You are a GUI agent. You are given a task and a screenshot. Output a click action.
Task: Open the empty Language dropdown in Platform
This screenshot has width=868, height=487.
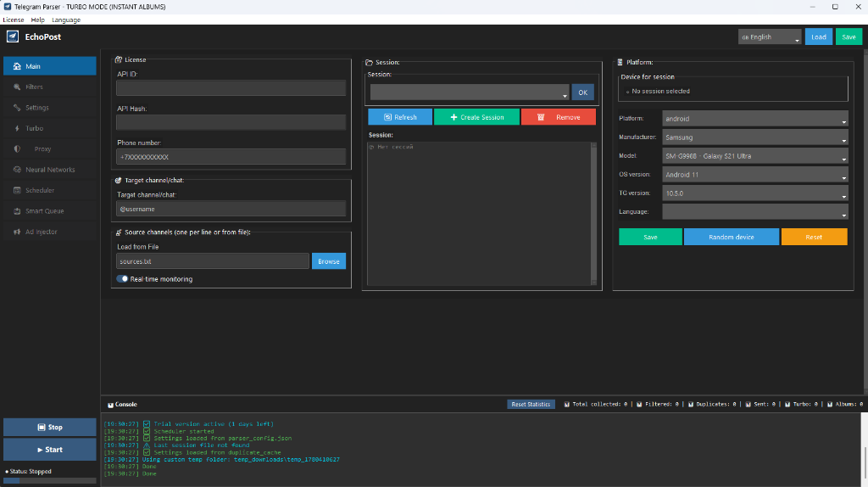click(x=755, y=211)
